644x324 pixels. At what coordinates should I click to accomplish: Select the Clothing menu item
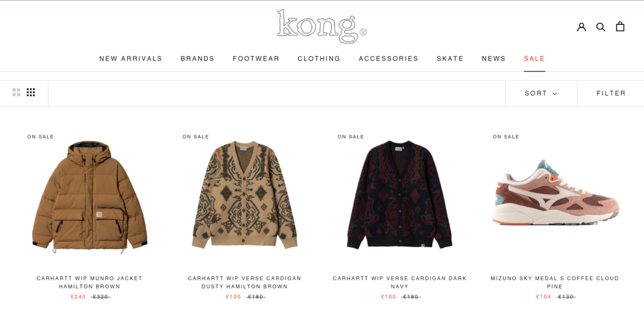[x=319, y=59]
